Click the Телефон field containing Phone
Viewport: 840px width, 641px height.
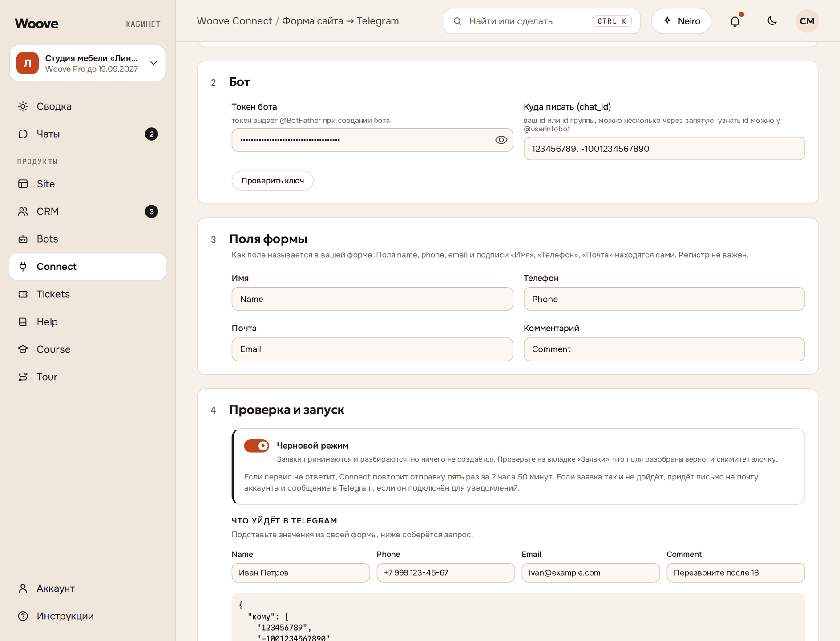(664, 299)
